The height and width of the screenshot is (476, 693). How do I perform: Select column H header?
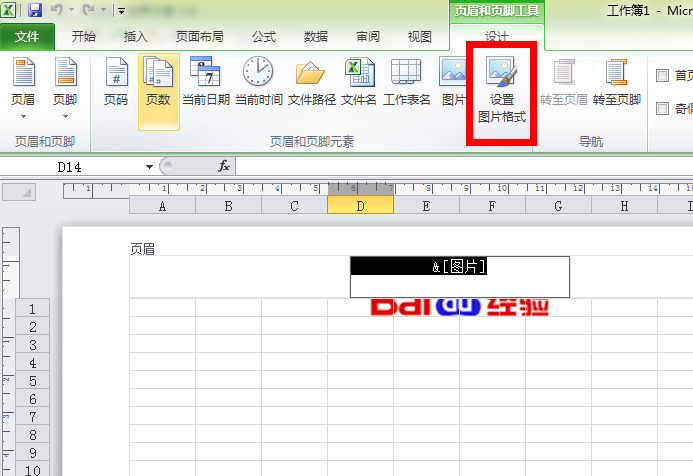[x=624, y=205]
